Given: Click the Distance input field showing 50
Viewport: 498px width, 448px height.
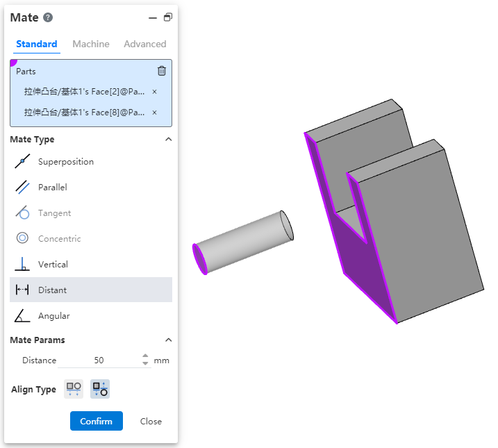Looking at the screenshot, I should pos(99,360).
